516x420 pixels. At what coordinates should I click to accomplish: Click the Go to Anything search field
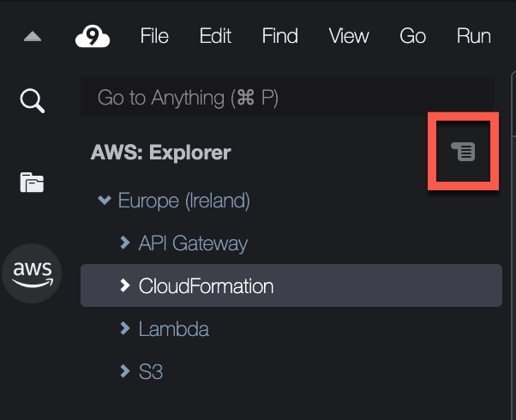(x=286, y=97)
